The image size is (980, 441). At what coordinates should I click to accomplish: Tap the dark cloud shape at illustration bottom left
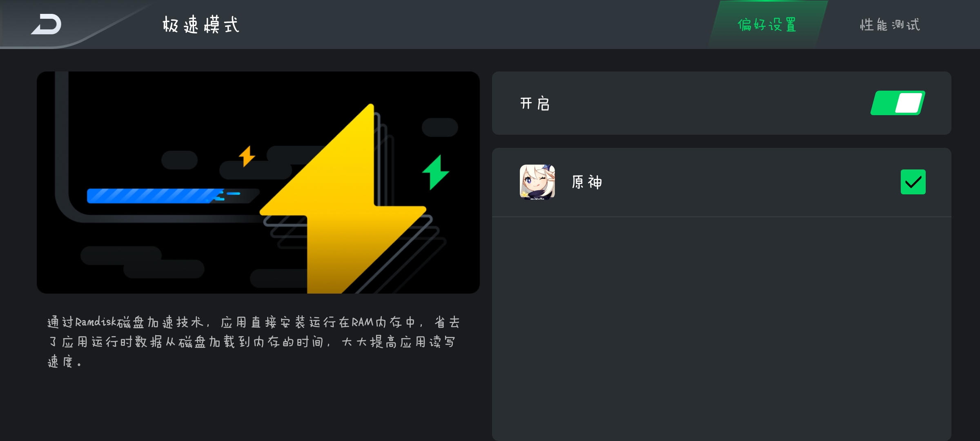(x=142, y=262)
